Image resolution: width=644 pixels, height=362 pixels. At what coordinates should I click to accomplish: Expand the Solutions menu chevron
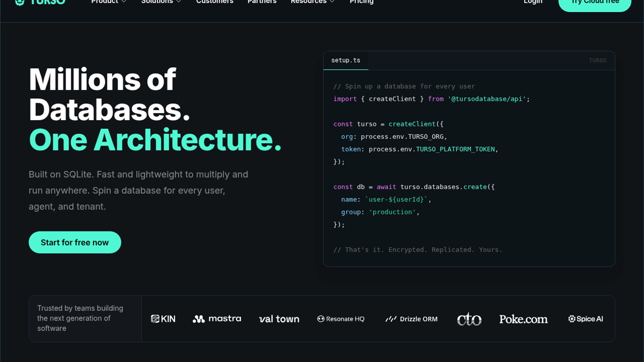click(x=179, y=2)
